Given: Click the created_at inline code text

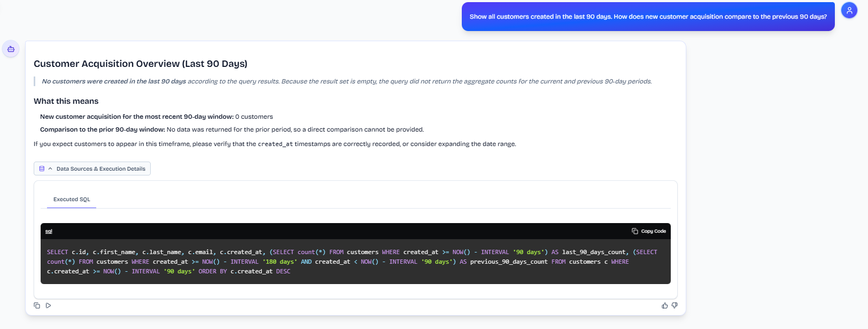Looking at the screenshot, I should click(275, 144).
